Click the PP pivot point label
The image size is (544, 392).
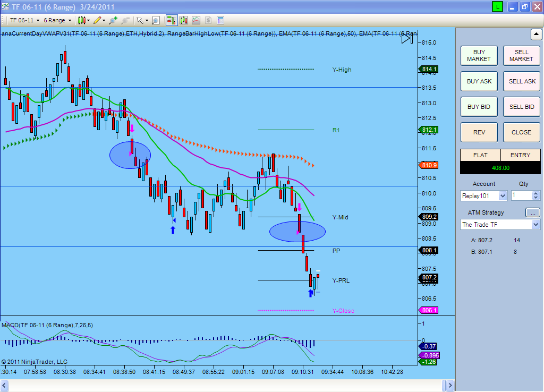coord(336,251)
